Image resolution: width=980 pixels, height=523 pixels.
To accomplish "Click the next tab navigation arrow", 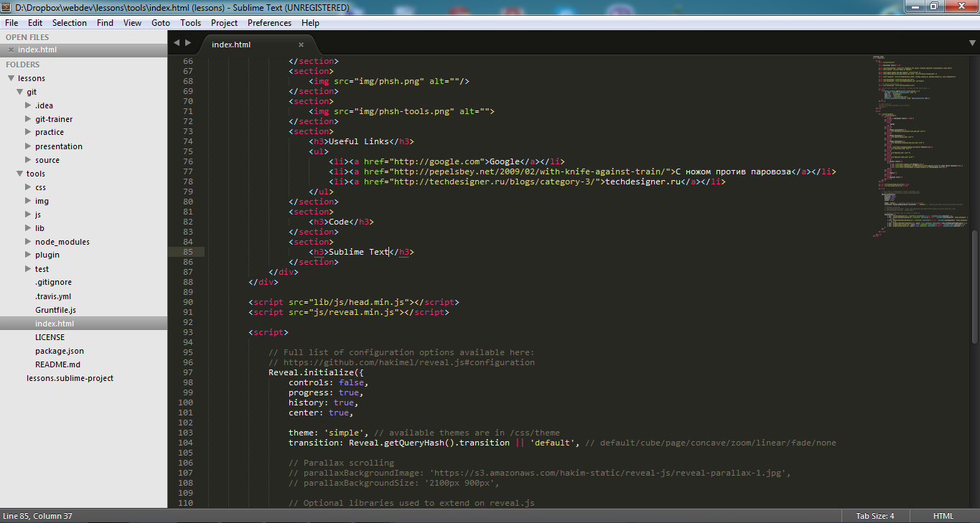I will (x=188, y=43).
